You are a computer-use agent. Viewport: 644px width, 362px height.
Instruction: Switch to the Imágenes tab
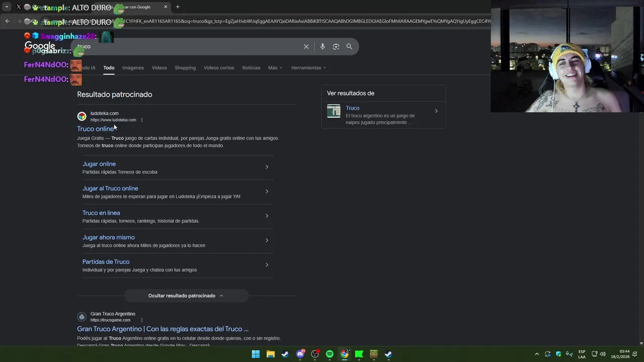[x=133, y=68]
